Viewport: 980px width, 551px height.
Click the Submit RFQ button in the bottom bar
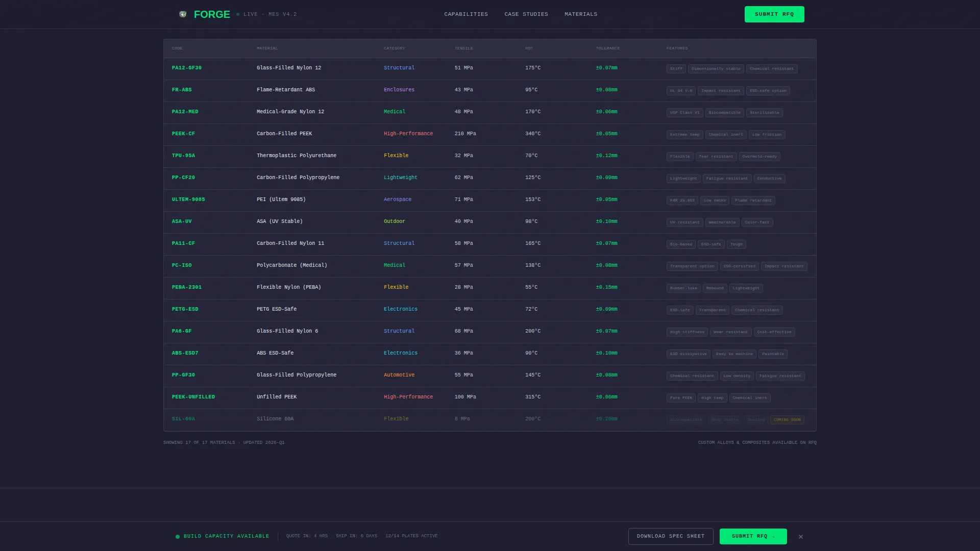point(753,536)
